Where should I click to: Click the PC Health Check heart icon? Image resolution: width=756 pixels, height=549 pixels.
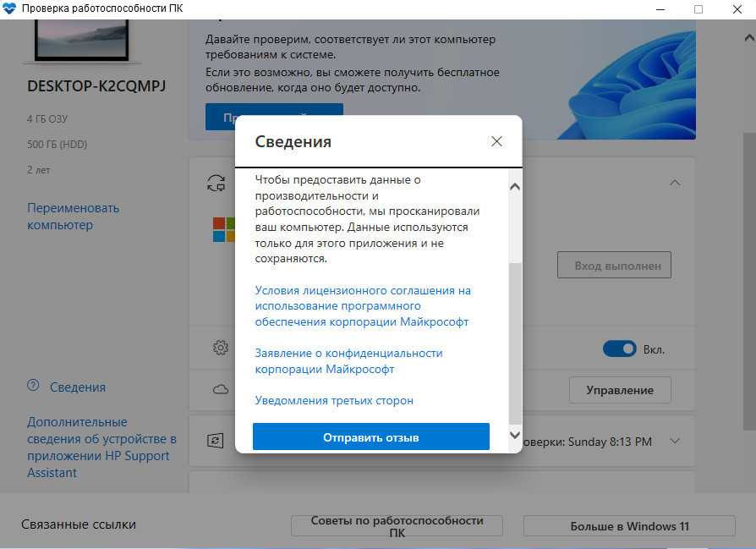(9, 8)
